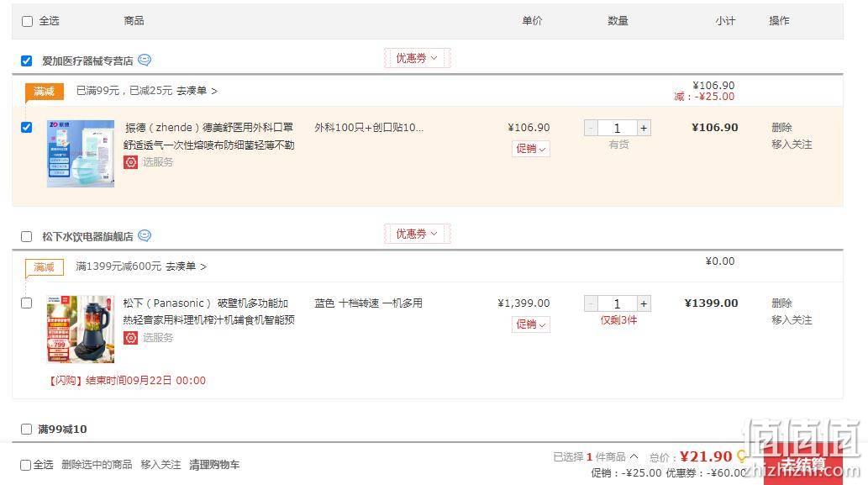Move the zhende mask to 关注
The image size is (868, 485).
[792, 145]
